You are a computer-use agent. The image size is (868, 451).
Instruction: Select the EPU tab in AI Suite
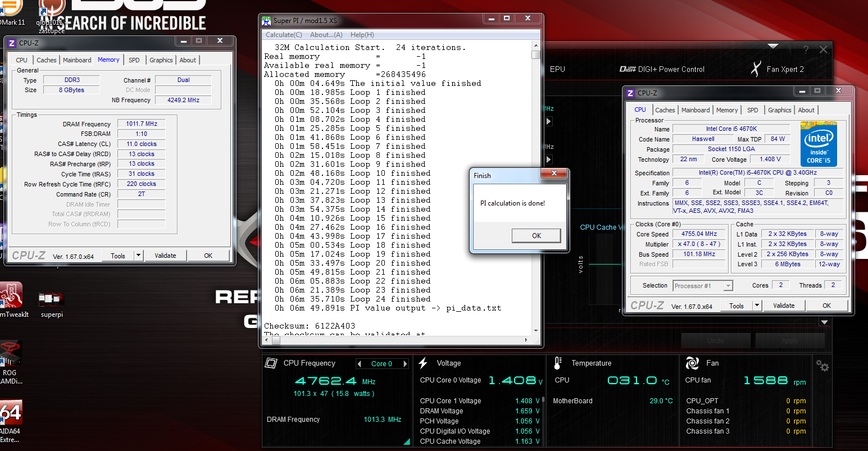tap(557, 69)
